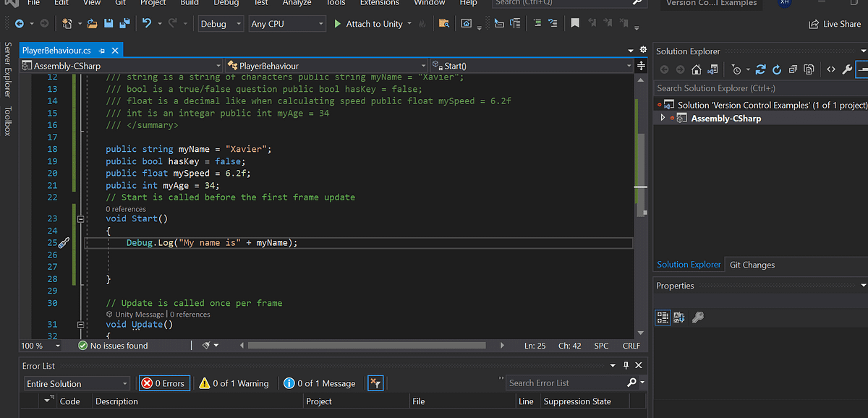This screenshot has width=868, height=418.
Task: Click Pending Changes Filter clock icon
Action: point(736,70)
